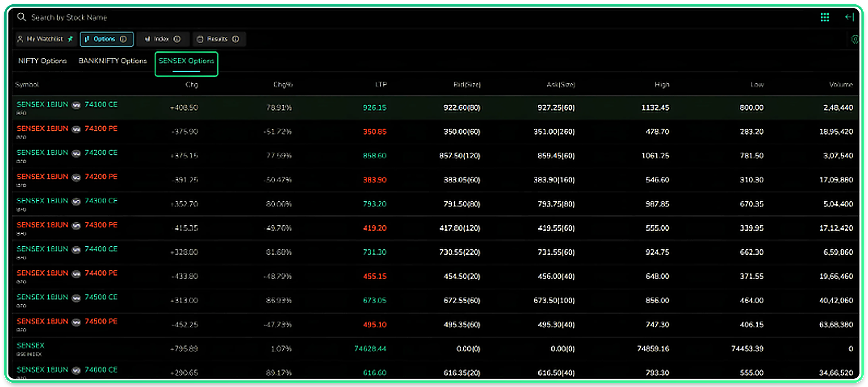
Task: Click LTP value 926.15
Action: click(374, 108)
